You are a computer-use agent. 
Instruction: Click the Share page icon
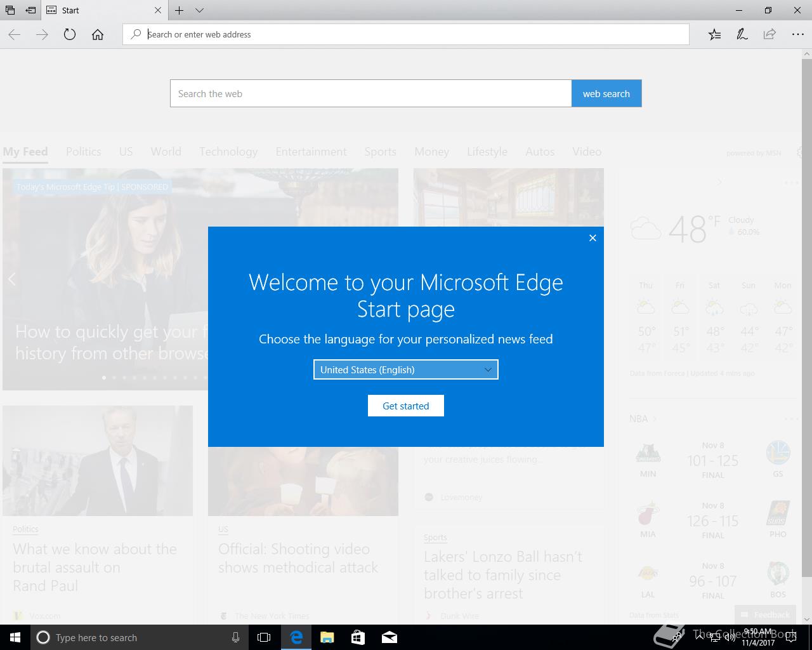coord(769,35)
